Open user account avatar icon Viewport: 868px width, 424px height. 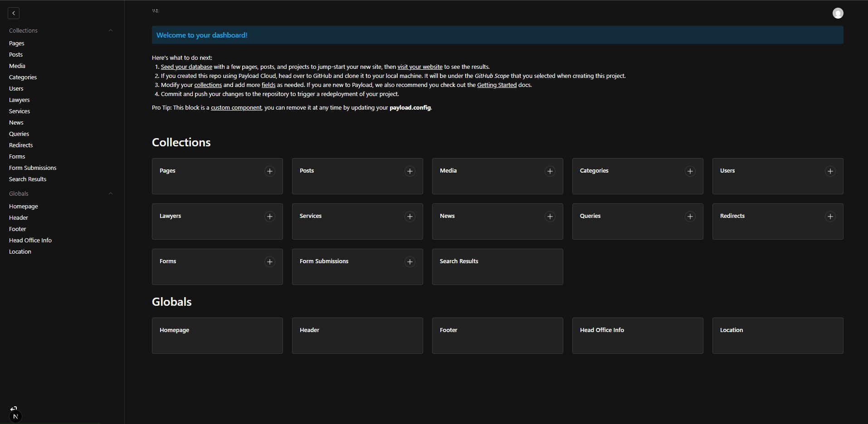838,14
